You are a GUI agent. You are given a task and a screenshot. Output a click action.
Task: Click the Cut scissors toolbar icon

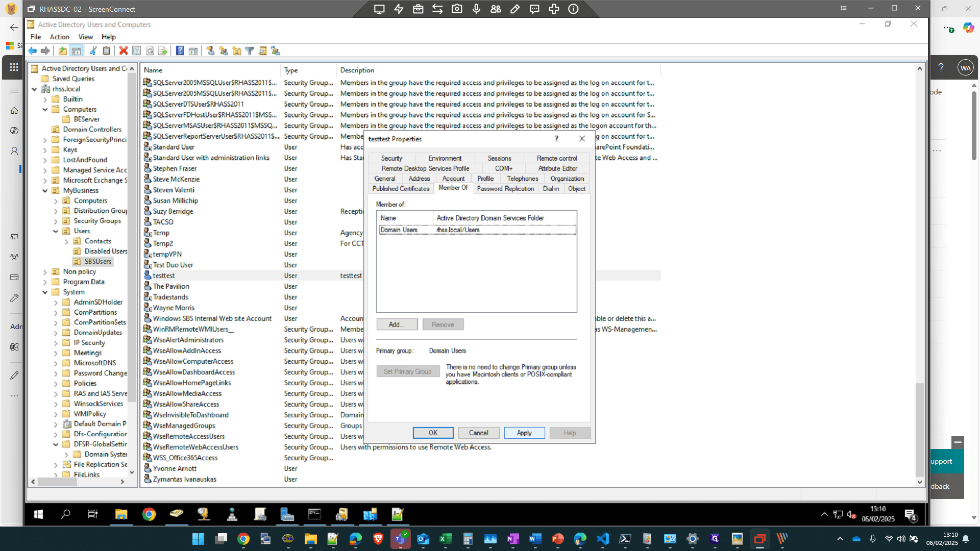tap(93, 51)
